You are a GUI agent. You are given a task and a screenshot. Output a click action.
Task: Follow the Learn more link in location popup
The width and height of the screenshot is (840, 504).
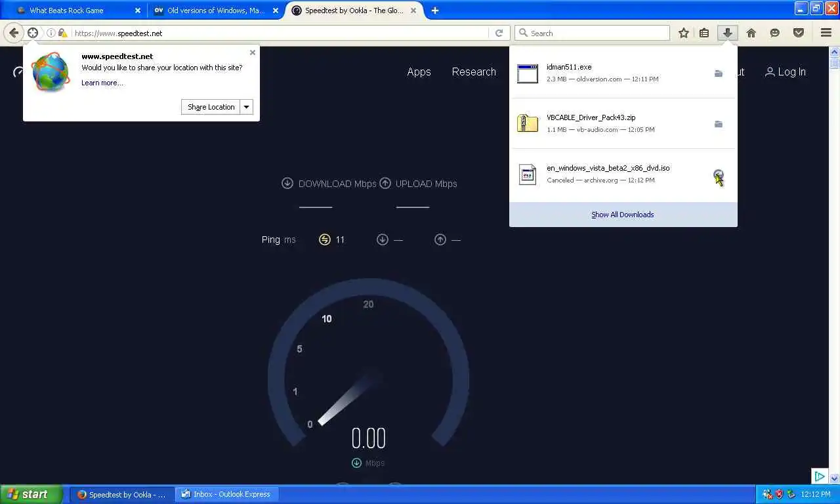(102, 83)
